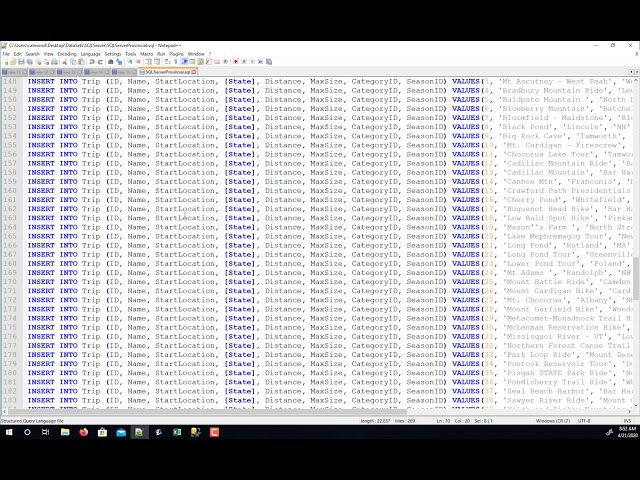Click the Copy toolbar icon
The height and width of the screenshot is (480, 640).
(x=73, y=62)
